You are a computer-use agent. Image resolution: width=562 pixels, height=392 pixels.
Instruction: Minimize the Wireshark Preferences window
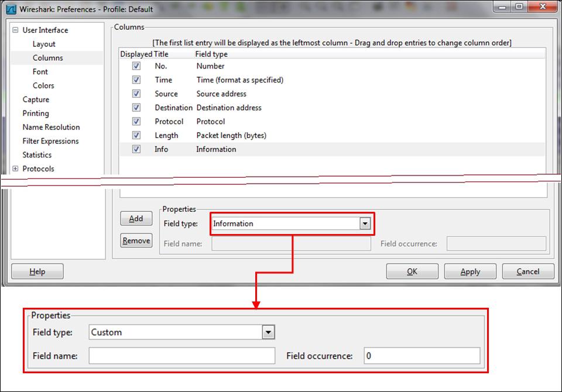pyautogui.click(x=502, y=7)
